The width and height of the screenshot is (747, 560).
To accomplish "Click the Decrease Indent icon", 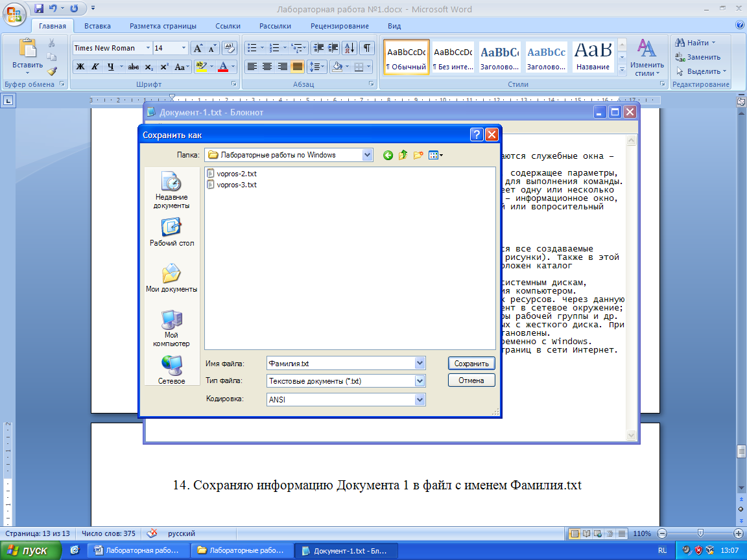I will [x=319, y=47].
